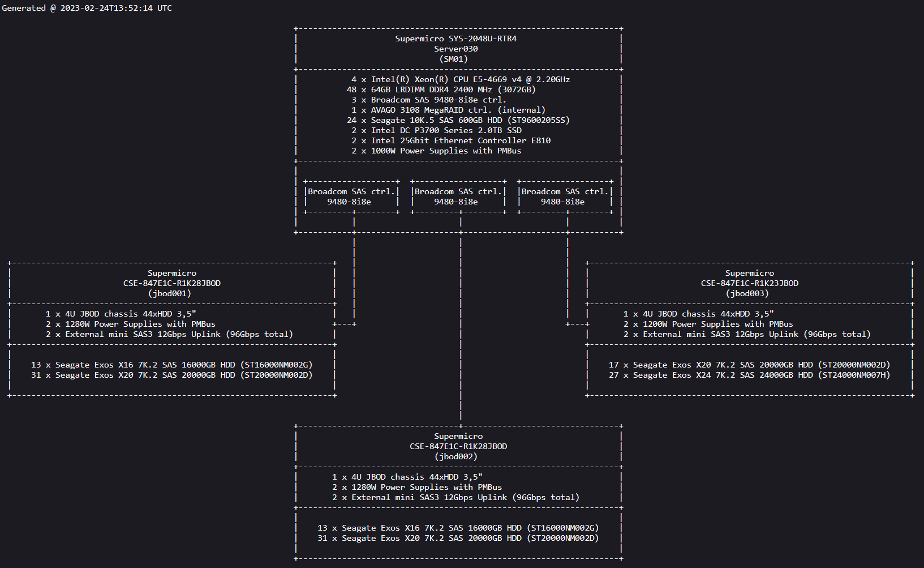
Task: Click the jbod002 Supermicro heading
Action: (x=458, y=436)
